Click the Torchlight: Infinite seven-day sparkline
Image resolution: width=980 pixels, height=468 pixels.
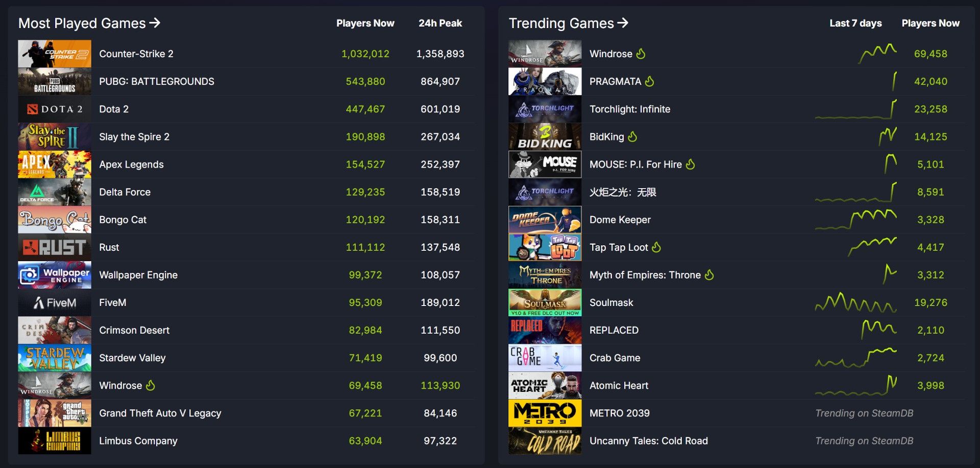pos(856,109)
